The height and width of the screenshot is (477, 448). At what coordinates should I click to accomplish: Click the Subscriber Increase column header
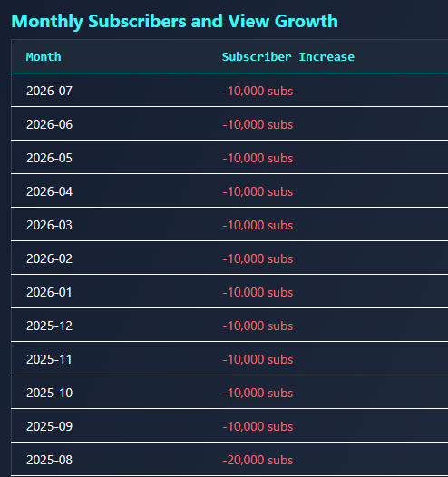[x=288, y=57]
